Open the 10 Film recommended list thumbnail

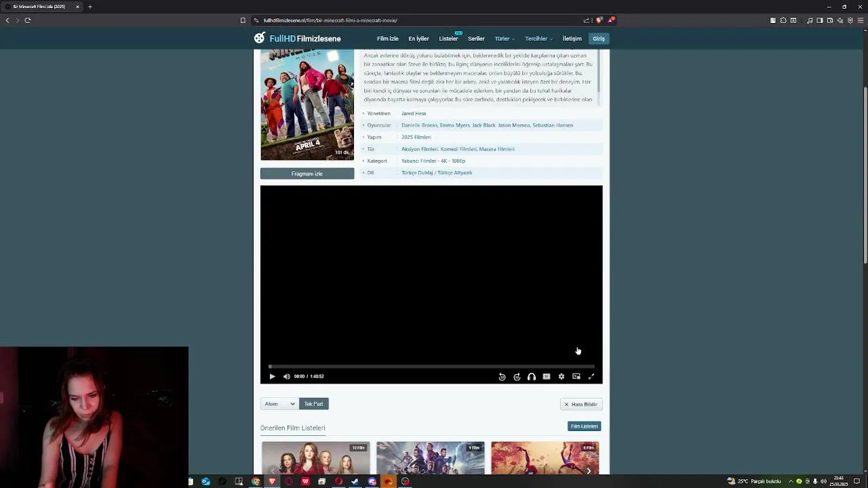point(315,458)
